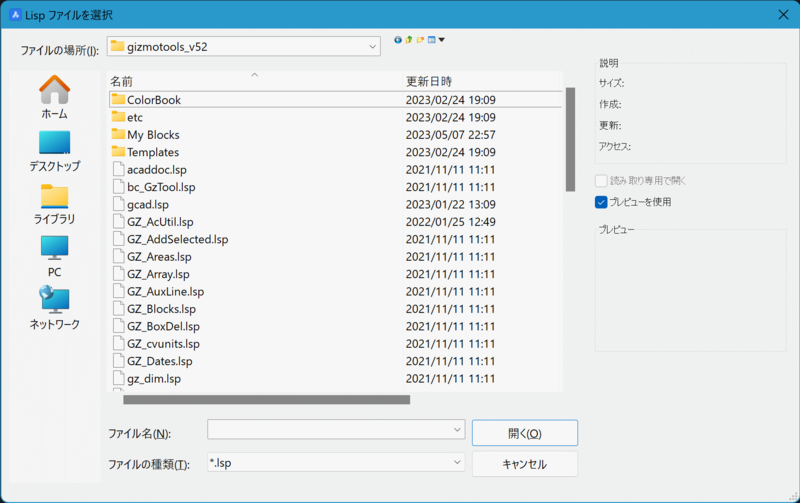Sort files by 更新日時 column header
Screen dimensions: 800x503
pyautogui.click(x=480, y=80)
